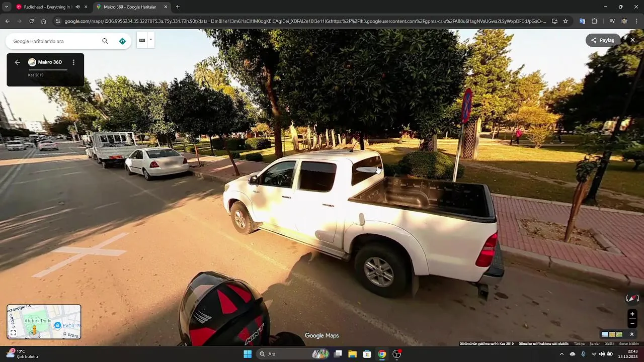Open the volume speaker tray icon
This screenshot has width=644, height=362.
602,354
